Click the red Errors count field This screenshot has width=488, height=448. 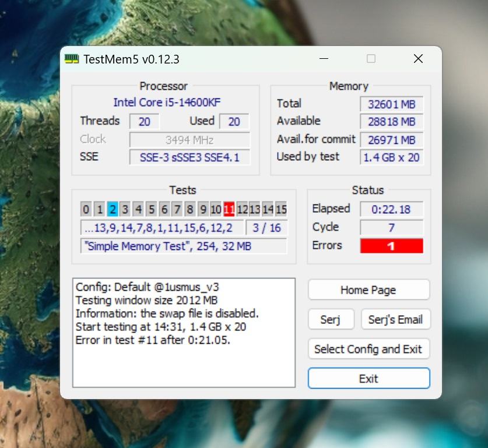click(x=392, y=246)
